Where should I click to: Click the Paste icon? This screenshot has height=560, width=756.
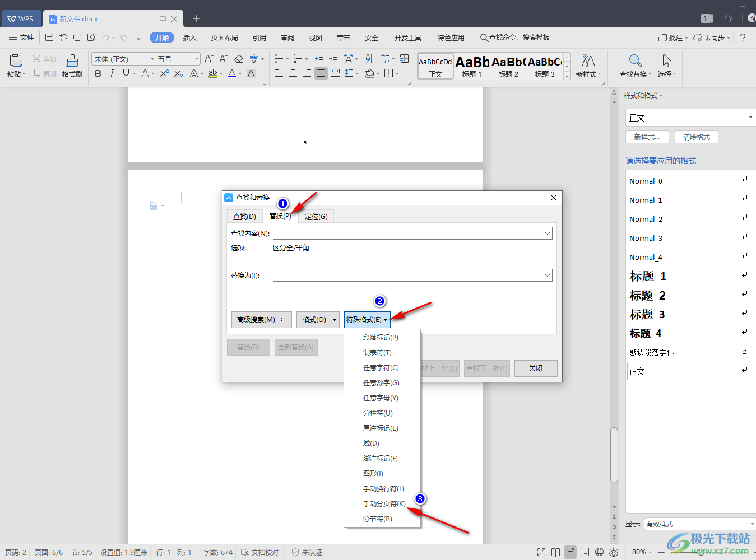[16, 60]
